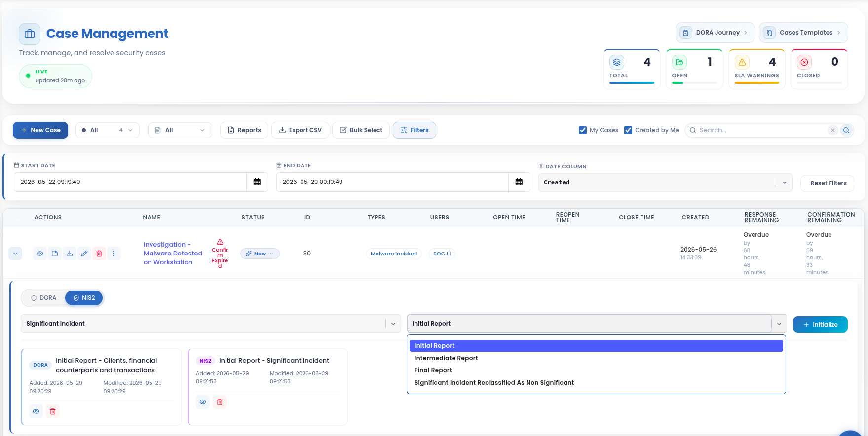
Task: View the Malware Detected case details eye icon
Action: [40, 254]
